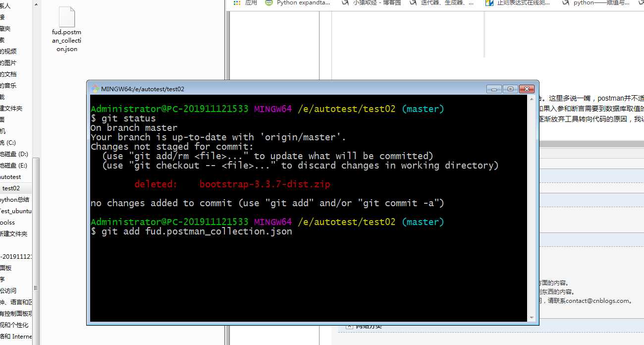Select the test02 folder in Explorer tree
The image size is (644, 345).
click(11, 188)
